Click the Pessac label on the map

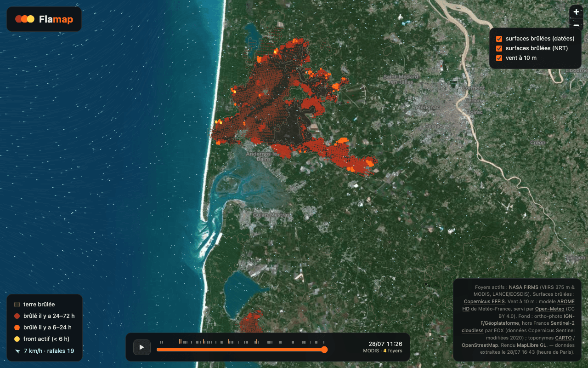[x=433, y=126]
